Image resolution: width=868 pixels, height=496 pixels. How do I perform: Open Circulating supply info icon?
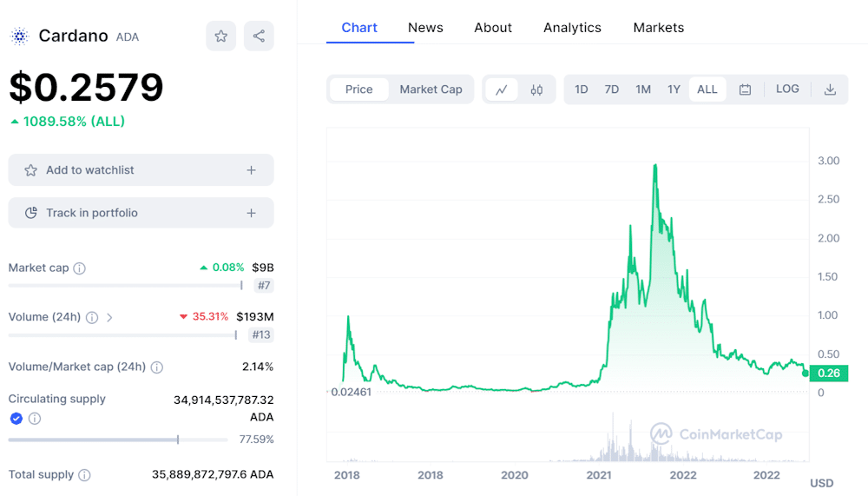click(x=35, y=419)
